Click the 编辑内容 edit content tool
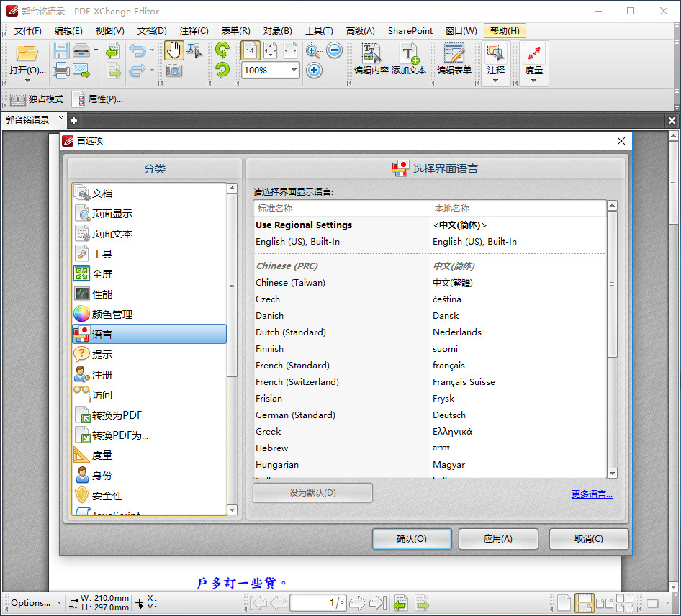 pyautogui.click(x=371, y=59)
